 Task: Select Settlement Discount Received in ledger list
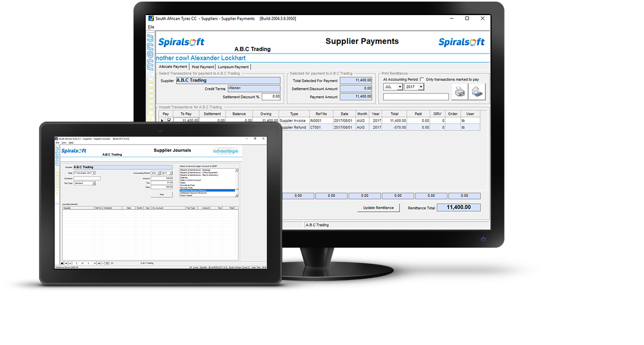coord(207,193)
